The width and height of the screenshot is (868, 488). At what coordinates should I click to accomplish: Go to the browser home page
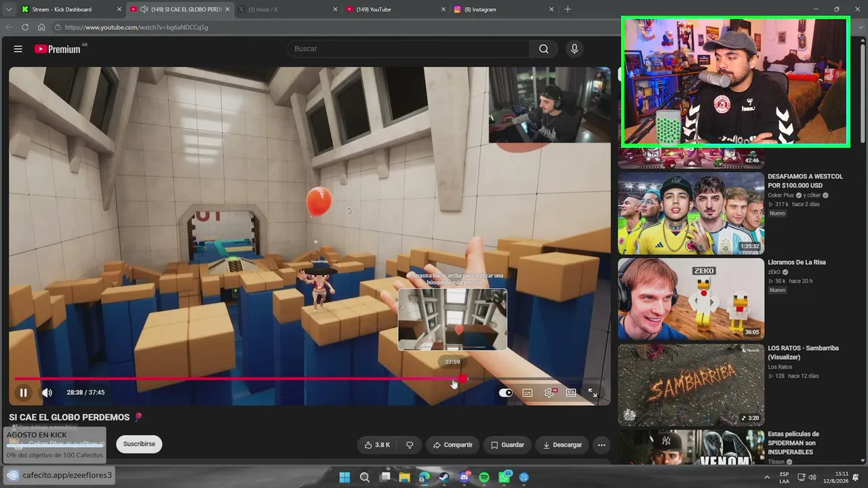pyautogui.click(x=41, y=27)
